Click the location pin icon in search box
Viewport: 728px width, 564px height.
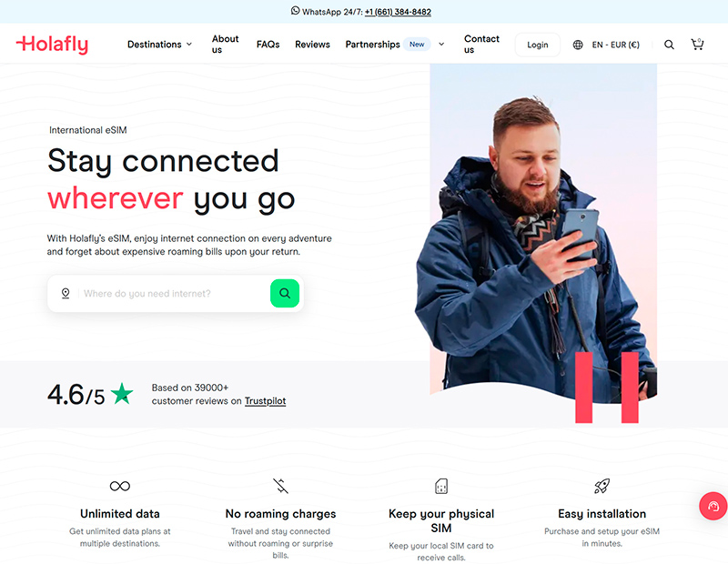[x=66, y=294]
